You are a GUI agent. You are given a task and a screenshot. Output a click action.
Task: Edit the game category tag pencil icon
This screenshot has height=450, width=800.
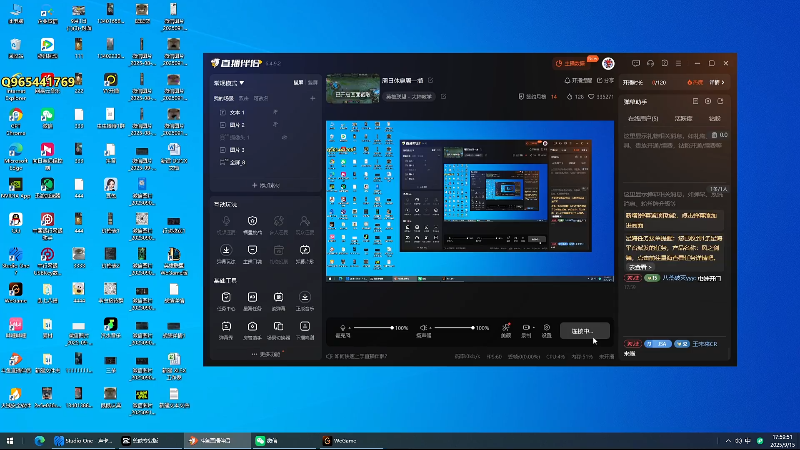[443, 96]
